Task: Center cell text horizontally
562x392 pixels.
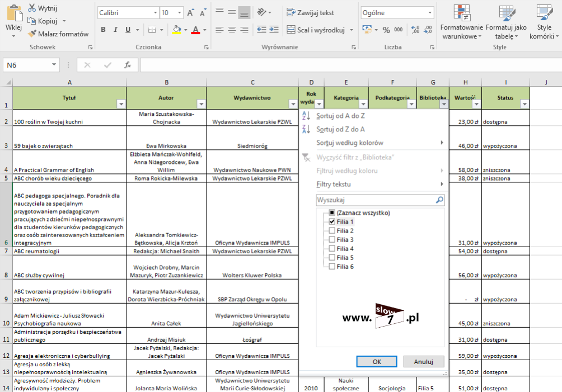Action: pos(232,29)
